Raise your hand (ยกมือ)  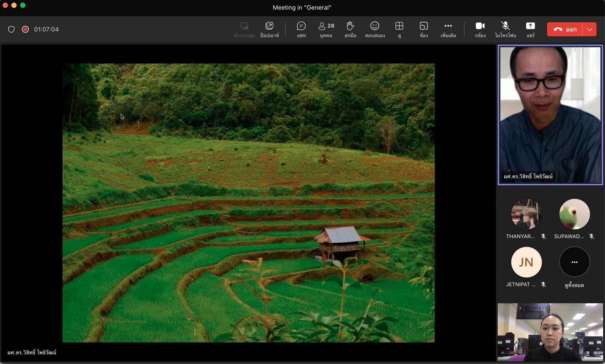(x=350, y=29)
